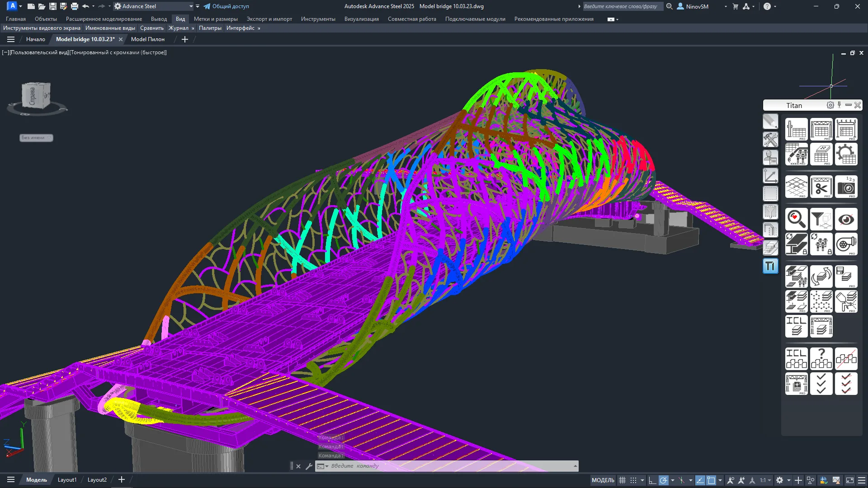The width and height of the screenshot is (868, 488).
Task: Click the question mark structure icon
Action: point(821,359)
